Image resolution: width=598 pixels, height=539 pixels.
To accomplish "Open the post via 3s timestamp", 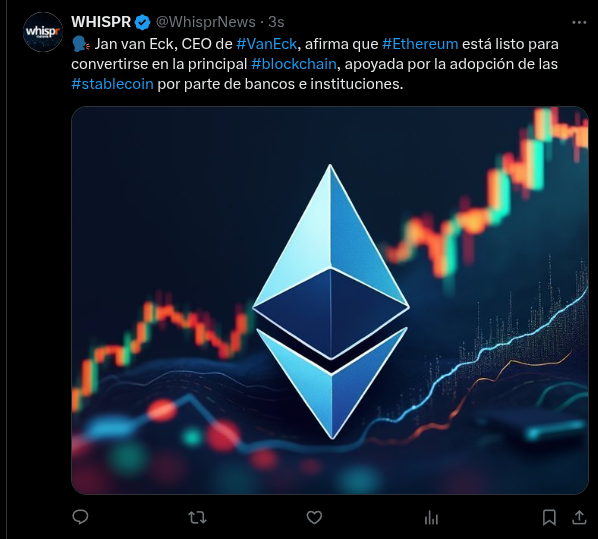I will point(276,22).
